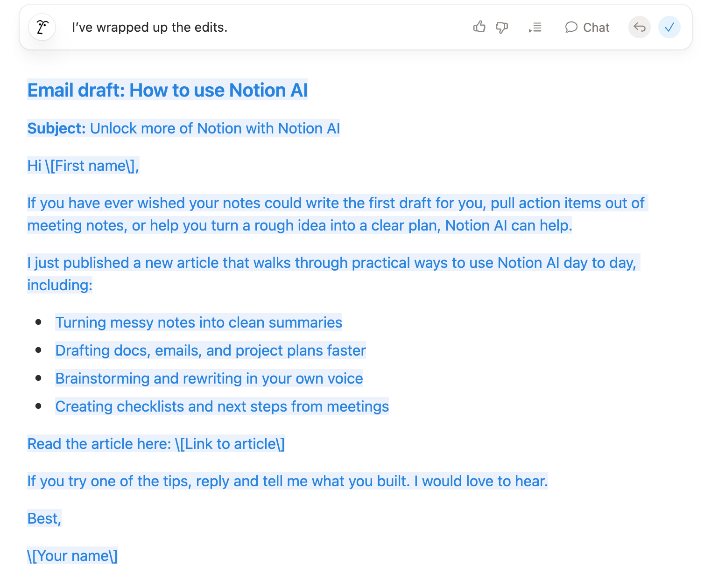Click the bullet about clean summaries
This screenshot has width=704, height=588.
pos(198,322)
